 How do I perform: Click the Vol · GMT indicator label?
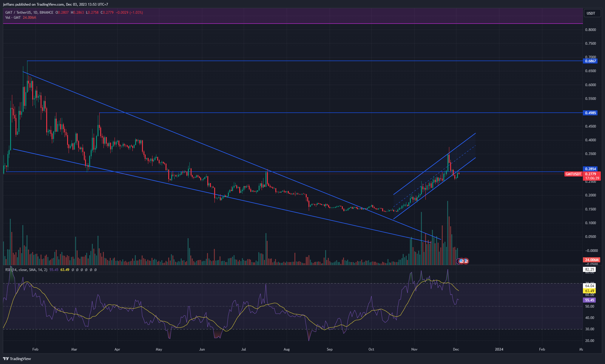(x=13, y=18)
